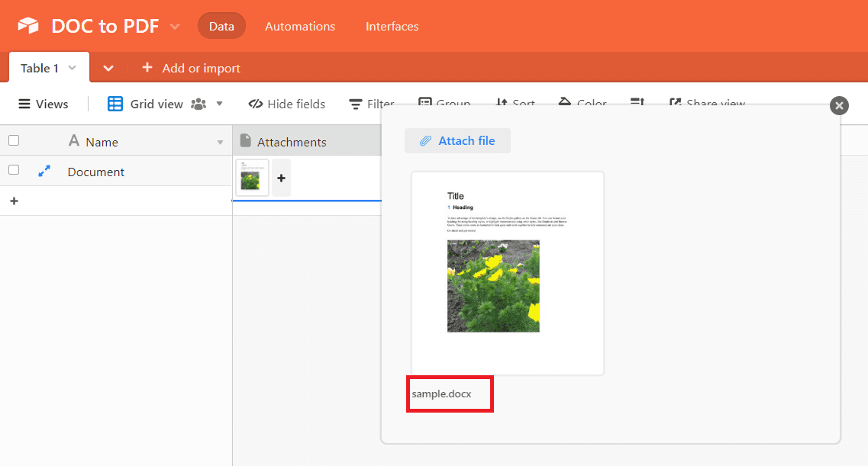Open the Sort options
The image size is (868, 466).
pyautogui.click(x=515, y=104)
